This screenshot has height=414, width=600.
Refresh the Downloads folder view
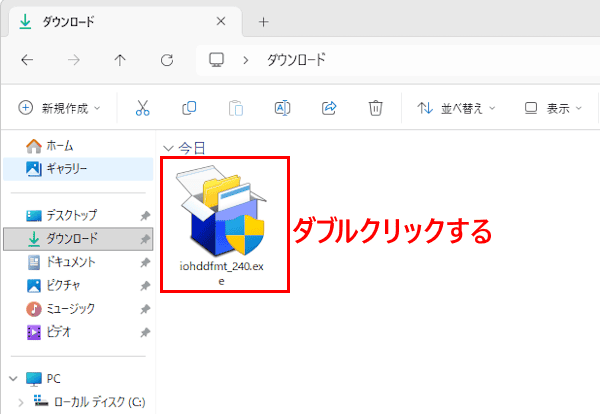(167, 60)
